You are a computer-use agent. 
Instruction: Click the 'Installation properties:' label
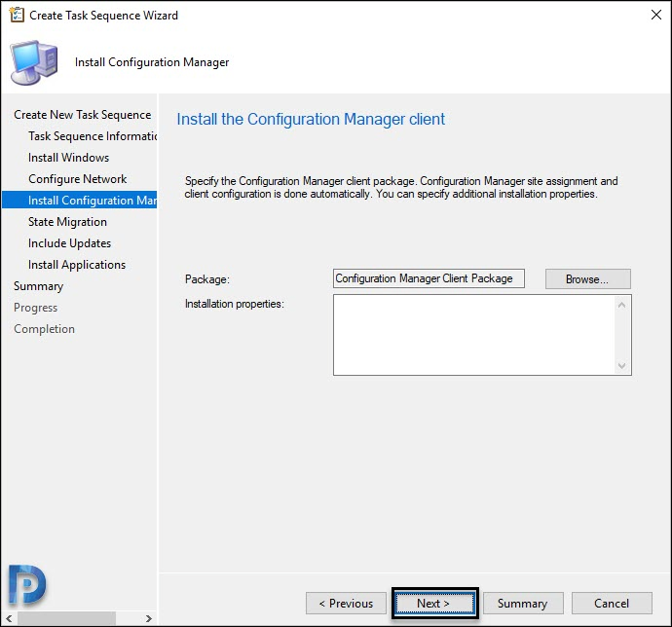(x=235, y=304)
